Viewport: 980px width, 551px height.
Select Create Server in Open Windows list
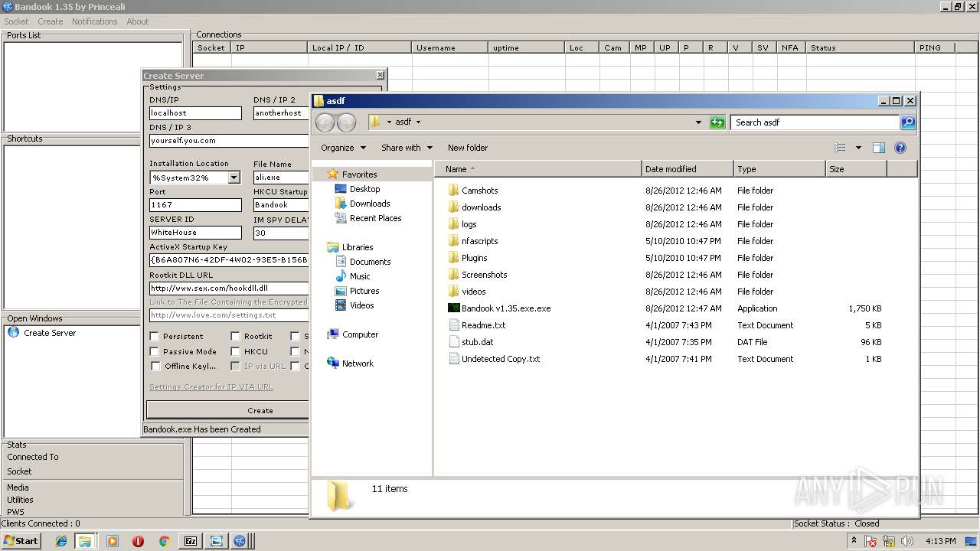point(50,333)
